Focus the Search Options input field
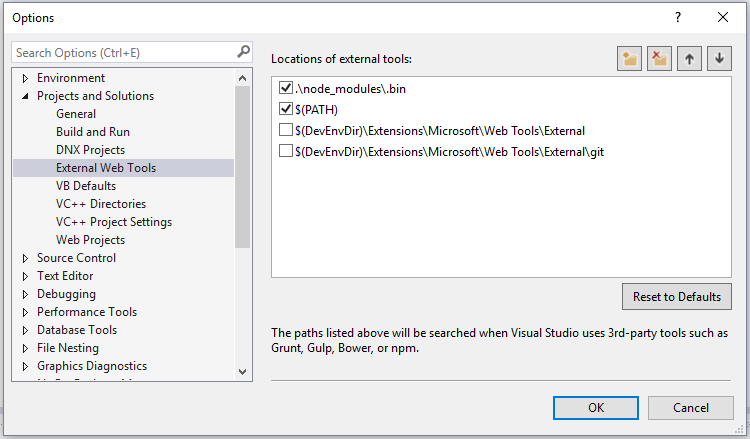This screenshot has width=750, height=439. click(x=124, y=52)
